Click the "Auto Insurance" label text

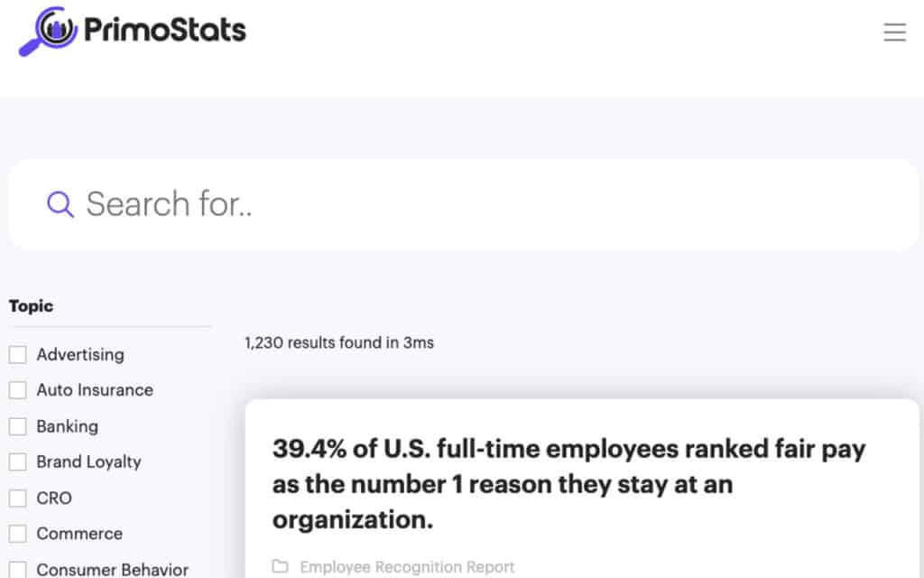(95, 390)
